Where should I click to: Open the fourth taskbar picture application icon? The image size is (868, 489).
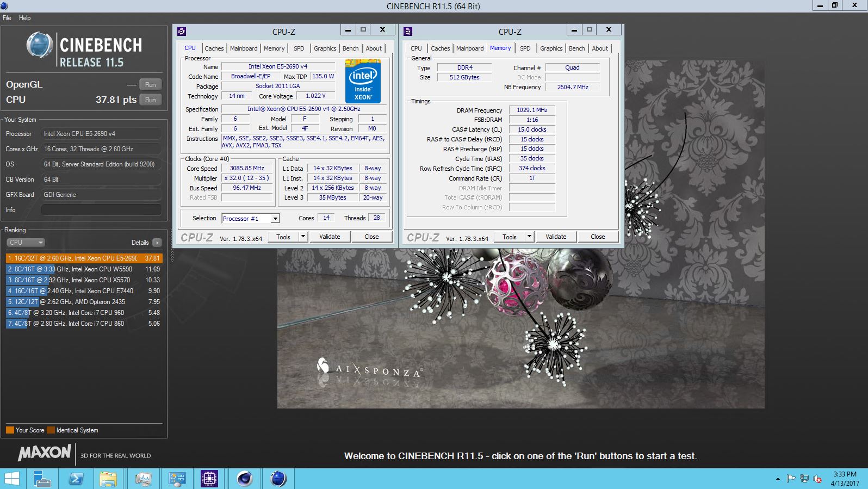click(143, 479)
